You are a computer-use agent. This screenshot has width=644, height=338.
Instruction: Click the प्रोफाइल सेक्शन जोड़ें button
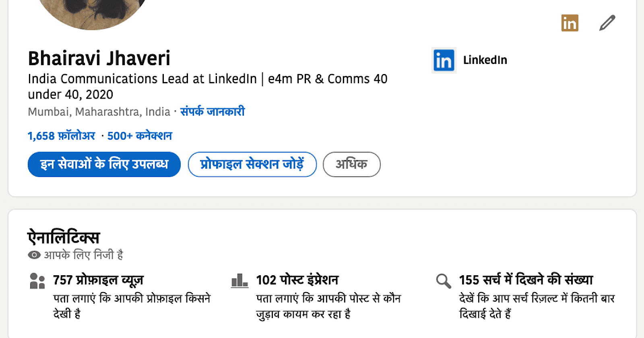[252, 164]
